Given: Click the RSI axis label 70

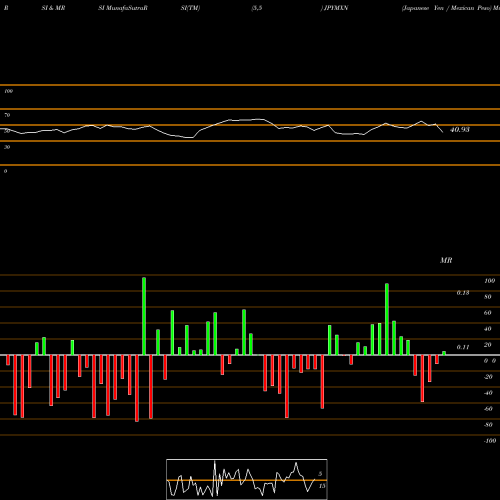Looking at the screenshot, I should 7,115.
